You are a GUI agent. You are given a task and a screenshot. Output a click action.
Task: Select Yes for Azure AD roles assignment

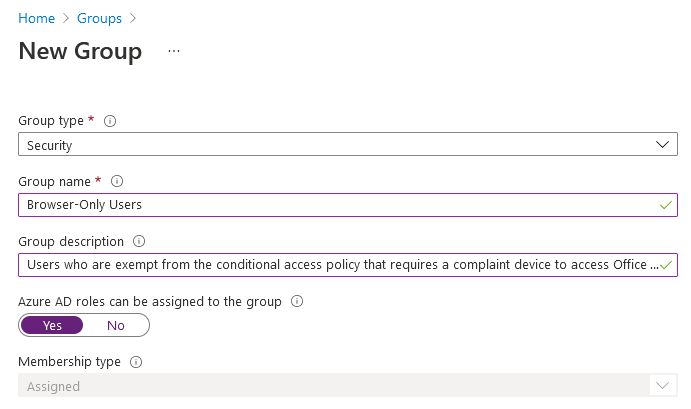pos(52,325)
